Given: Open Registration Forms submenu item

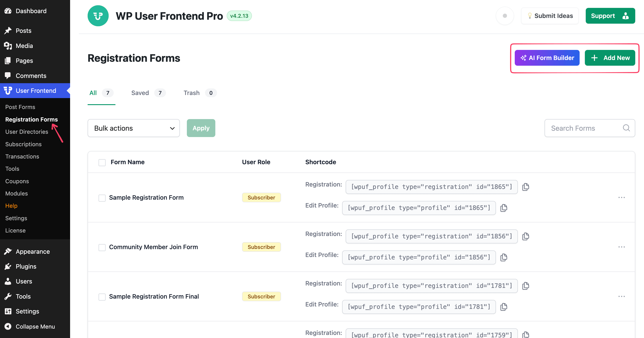Looking at the screenshot, I should [32, 119].
